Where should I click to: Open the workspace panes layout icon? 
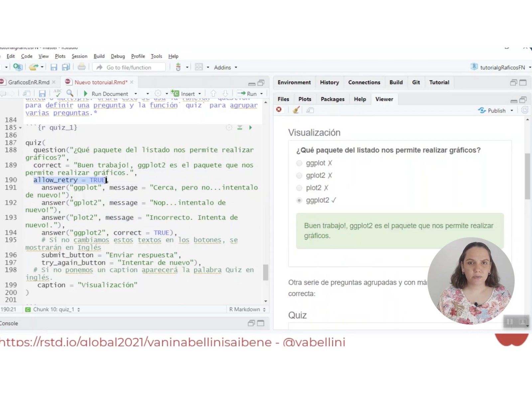pos(199,67)
